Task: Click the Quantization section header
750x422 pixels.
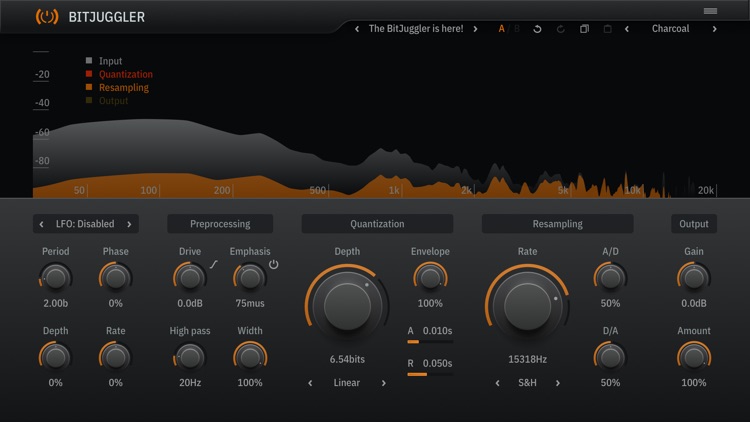Action: [x=377, y=224]
